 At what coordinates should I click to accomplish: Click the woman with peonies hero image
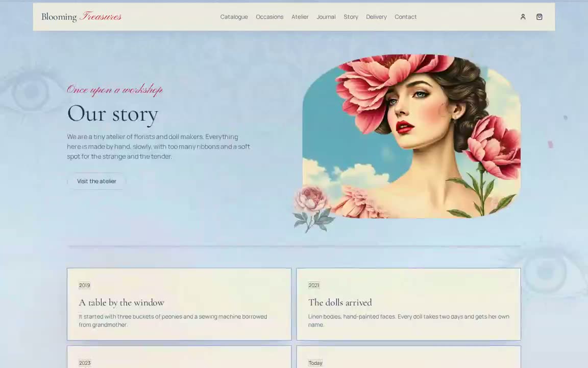point(411,136)
